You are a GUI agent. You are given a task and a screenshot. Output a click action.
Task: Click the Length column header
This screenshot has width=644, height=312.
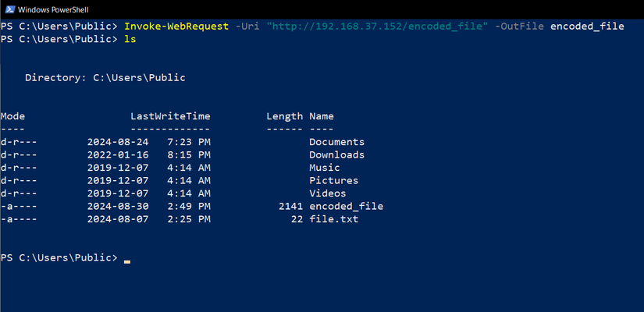[x=284, y=116]
